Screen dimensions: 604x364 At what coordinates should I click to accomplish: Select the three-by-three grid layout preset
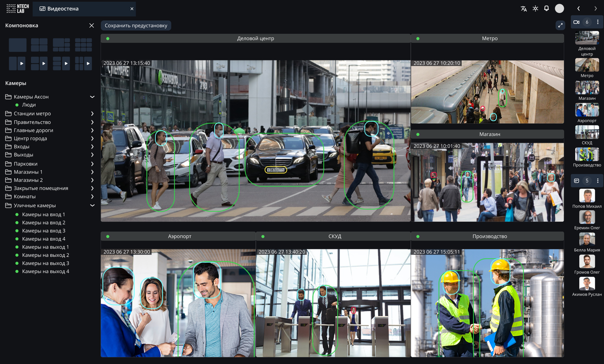[x=84, y=45]
